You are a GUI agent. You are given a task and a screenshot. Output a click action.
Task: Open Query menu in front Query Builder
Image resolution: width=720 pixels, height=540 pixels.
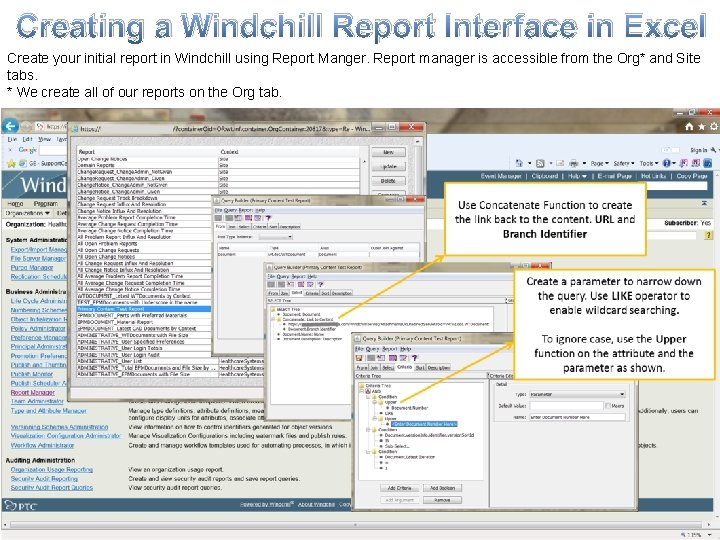pos(373,349)
